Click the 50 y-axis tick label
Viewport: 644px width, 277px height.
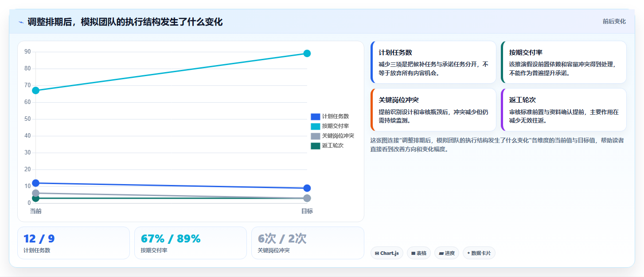pos(27,119)
